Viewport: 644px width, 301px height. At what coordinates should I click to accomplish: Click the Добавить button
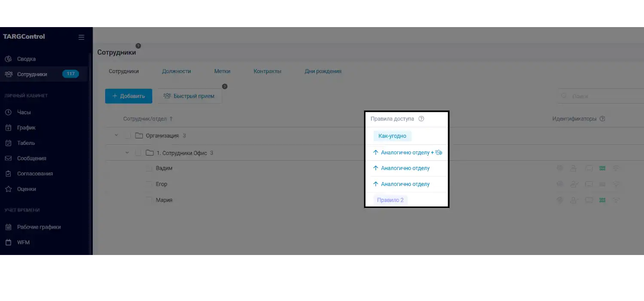coord(129,96)
